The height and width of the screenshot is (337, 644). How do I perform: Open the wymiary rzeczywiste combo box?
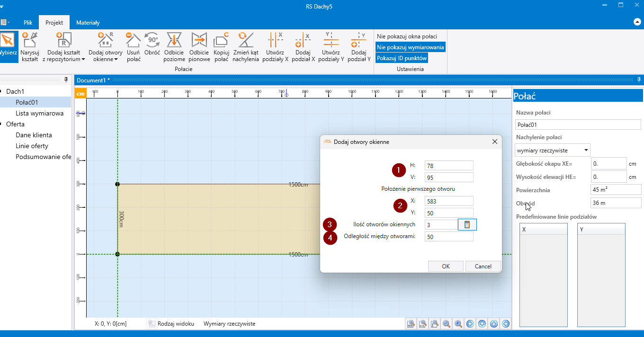pyautogui.click(x=552, y=151)
